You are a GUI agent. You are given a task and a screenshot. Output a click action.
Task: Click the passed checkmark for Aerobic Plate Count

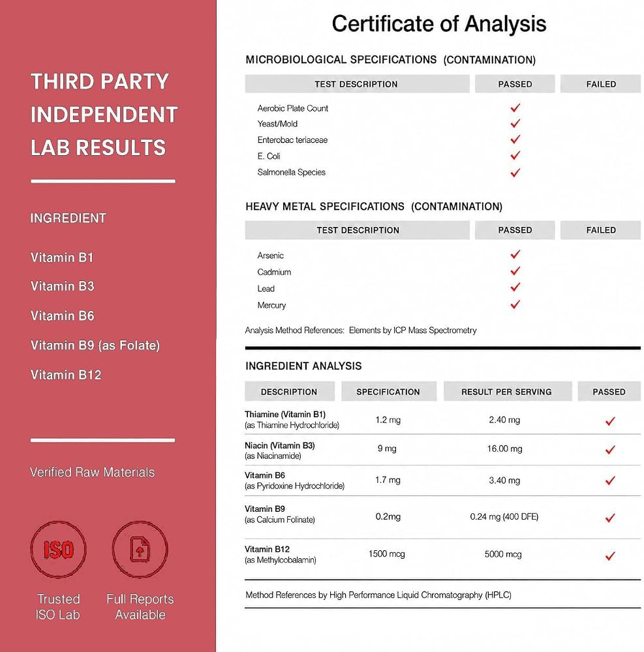[x=515, y=108]
